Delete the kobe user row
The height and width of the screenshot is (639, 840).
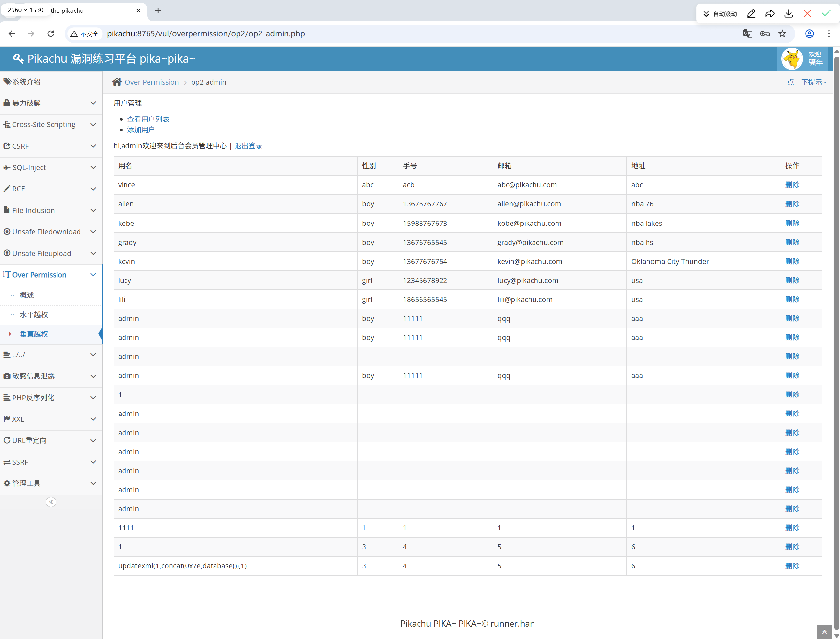(792, 223)
